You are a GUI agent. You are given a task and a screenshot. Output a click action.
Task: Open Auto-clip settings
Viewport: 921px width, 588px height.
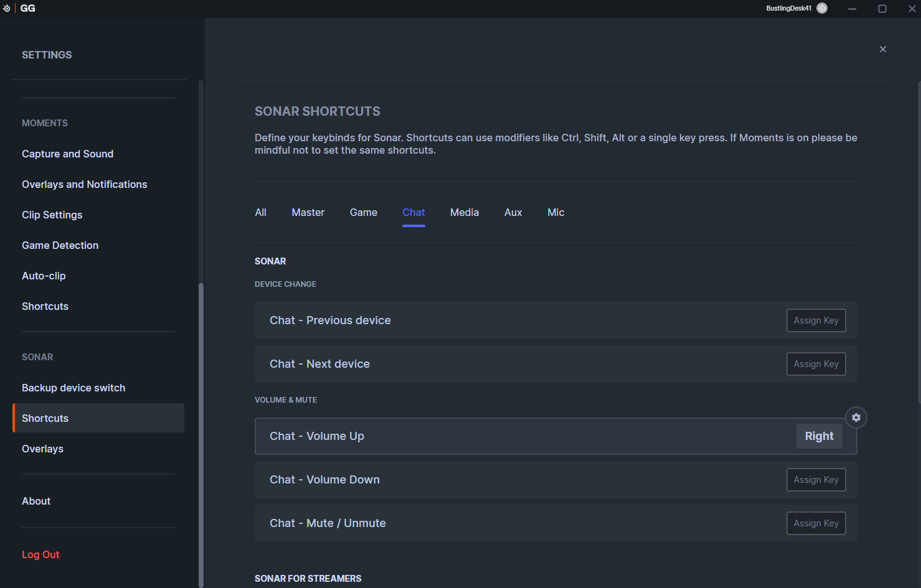click(44, 276)
